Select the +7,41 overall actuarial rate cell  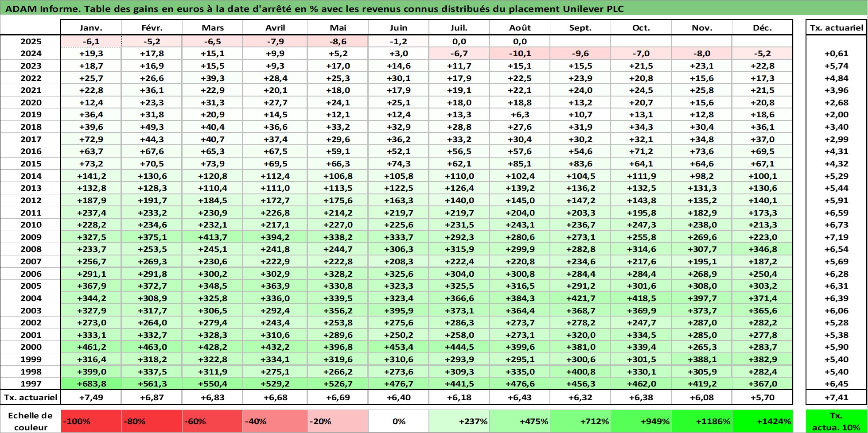tap(836, 398)
